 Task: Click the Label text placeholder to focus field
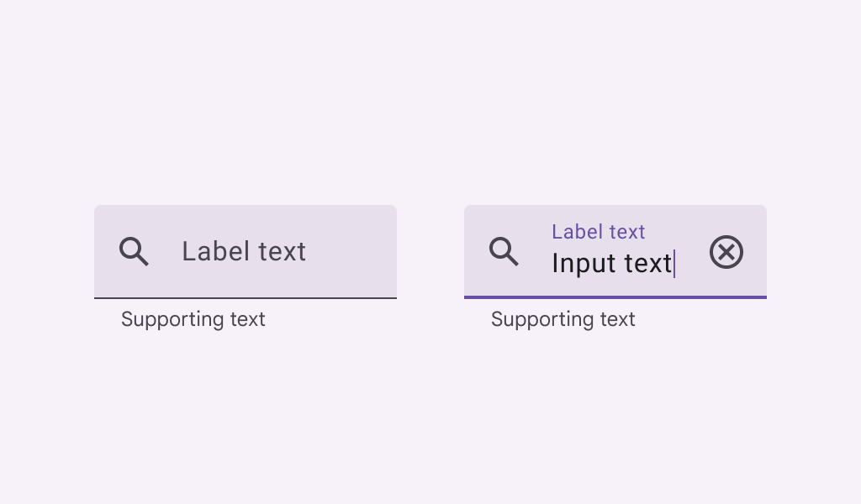(x=244, y=251)
